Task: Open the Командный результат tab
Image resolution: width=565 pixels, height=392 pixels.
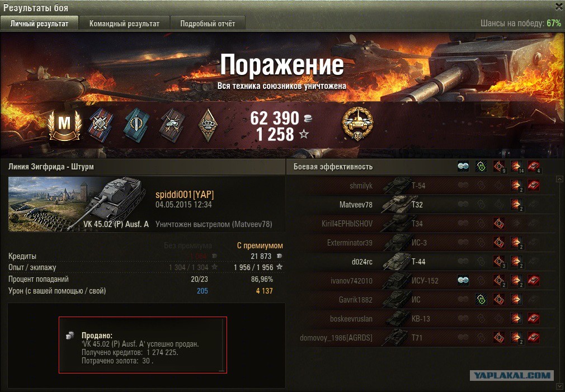Action: click(x=124, y=23)
